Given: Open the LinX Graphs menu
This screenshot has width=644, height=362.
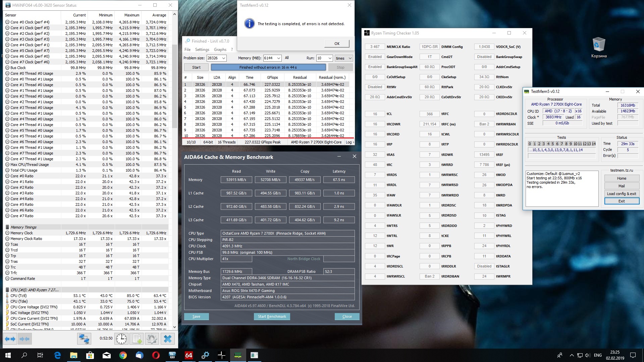Looking at the screenshot, I should [x=220, y=50].
